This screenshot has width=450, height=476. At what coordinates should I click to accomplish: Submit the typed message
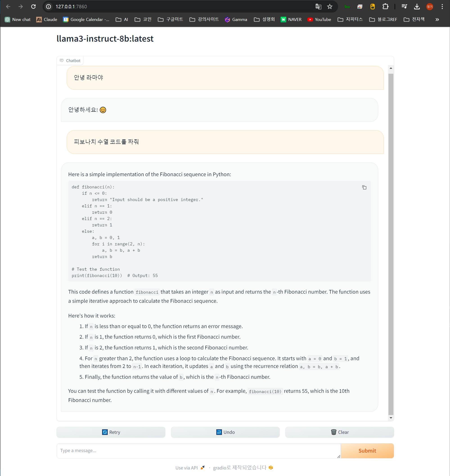pyautogui.click(x=367, y=451)
